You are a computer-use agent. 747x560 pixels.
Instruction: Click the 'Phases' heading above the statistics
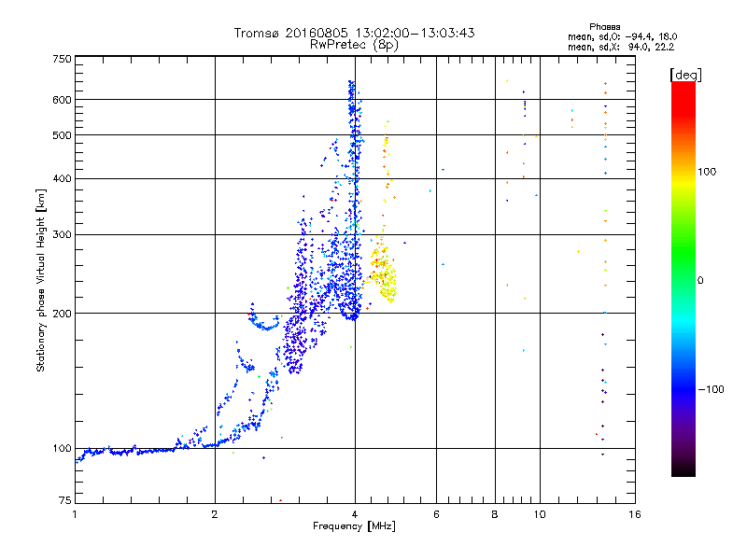tap(604, 27)
